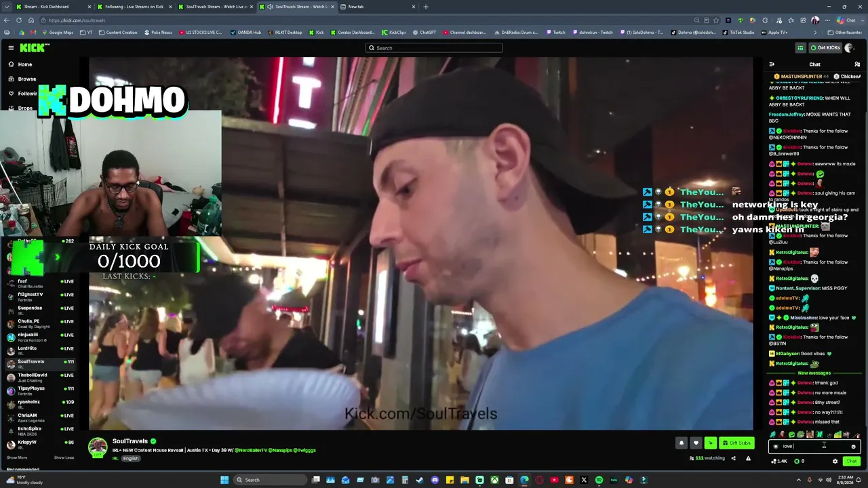Screen dimensions: 868x488
Task: Open Spotify from the taskbar
Action: click(599, 480)
